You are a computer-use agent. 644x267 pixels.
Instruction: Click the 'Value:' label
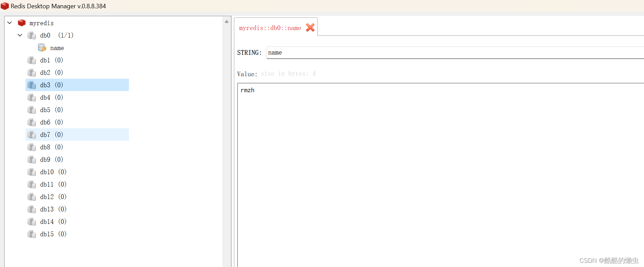coord(247,74)
